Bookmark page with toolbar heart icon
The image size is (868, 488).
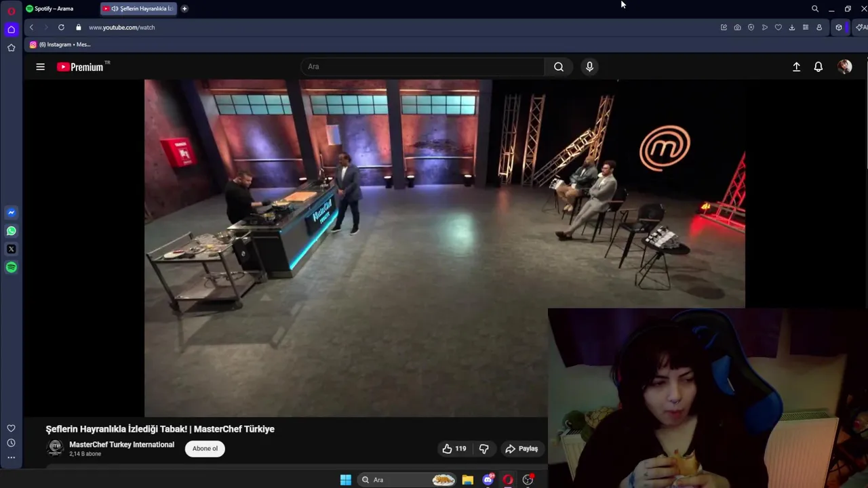click(x=778, y=27)
